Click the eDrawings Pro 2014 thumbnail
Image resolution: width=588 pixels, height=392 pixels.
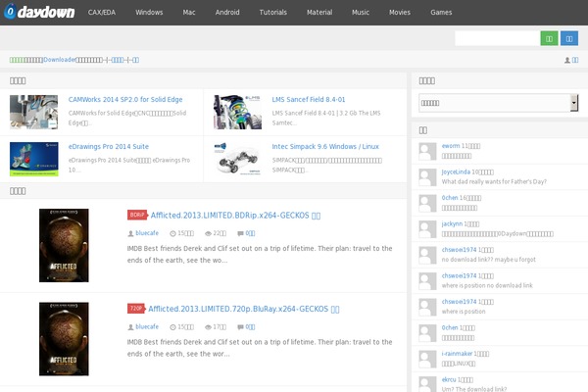click(34, 159)
